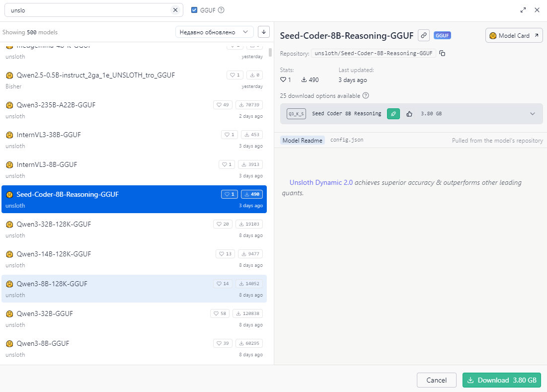
Task: Select Seed-Coder-8B-Reasoning-GGUF row
Action: click(x=134, y=199)
